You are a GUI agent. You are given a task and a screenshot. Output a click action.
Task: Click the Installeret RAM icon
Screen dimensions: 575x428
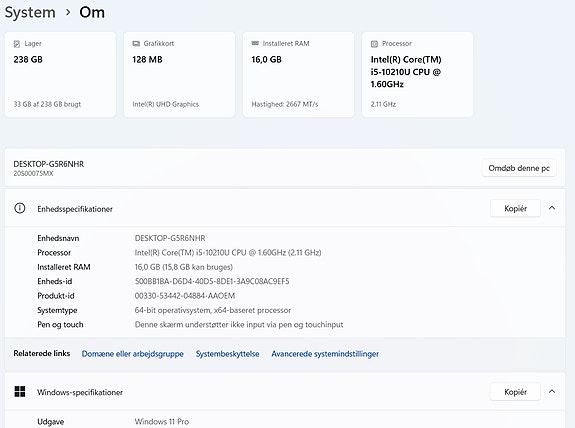255,43
